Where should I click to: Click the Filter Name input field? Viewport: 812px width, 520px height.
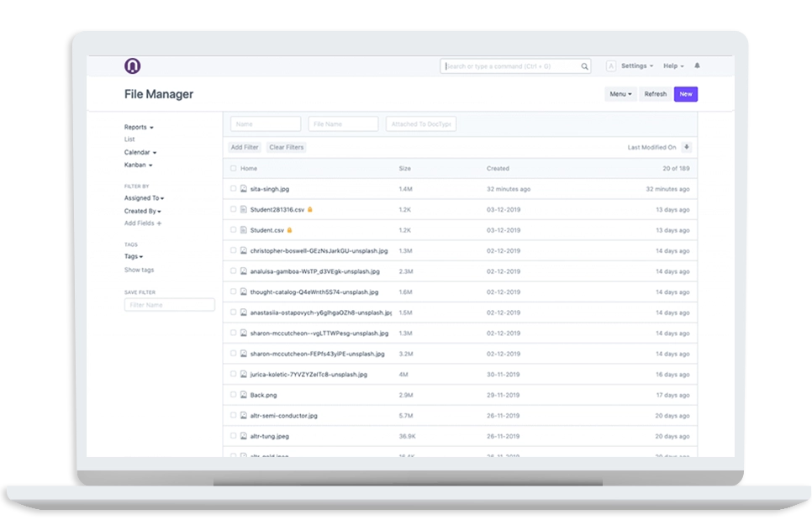point(169,305)
